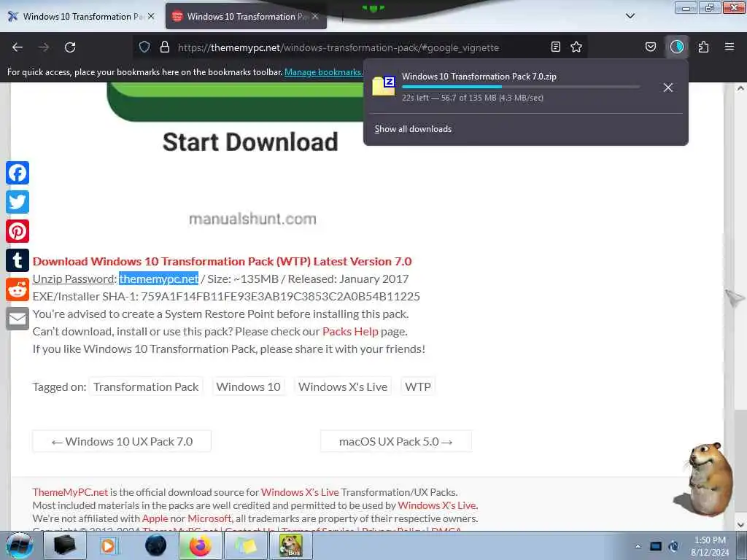747x560 pixels.
Task: Click Windows X's Live link in first footer line
Action: click(x=300, y=492)
